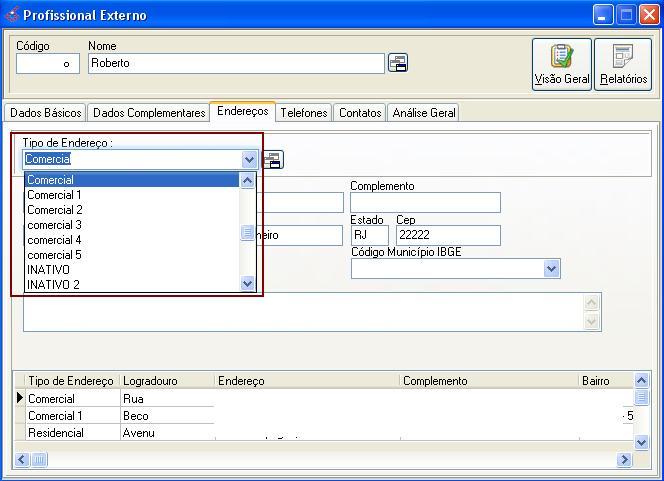Open the Relatórios reports button
This screenshot has height=481, width=664.
(x=623, y=65)
